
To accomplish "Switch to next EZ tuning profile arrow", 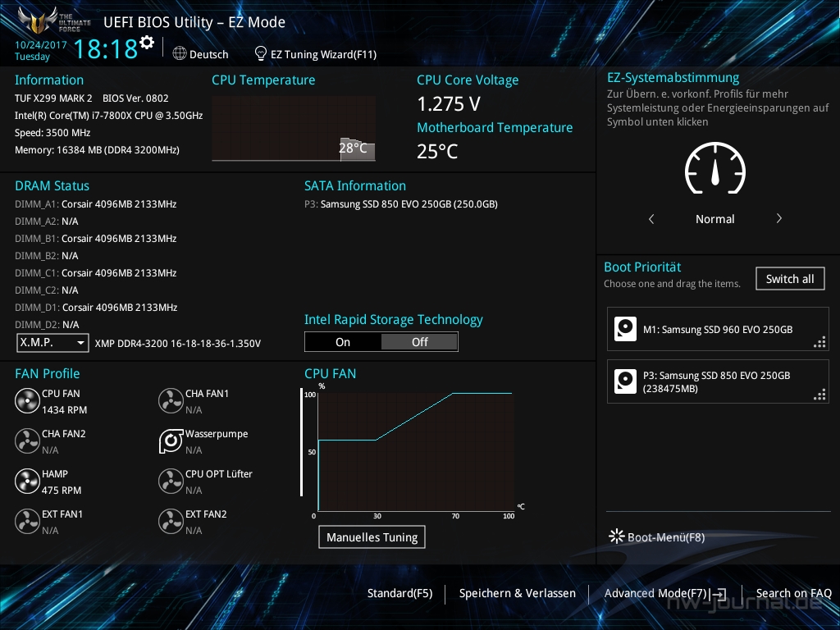I will 779,218.
